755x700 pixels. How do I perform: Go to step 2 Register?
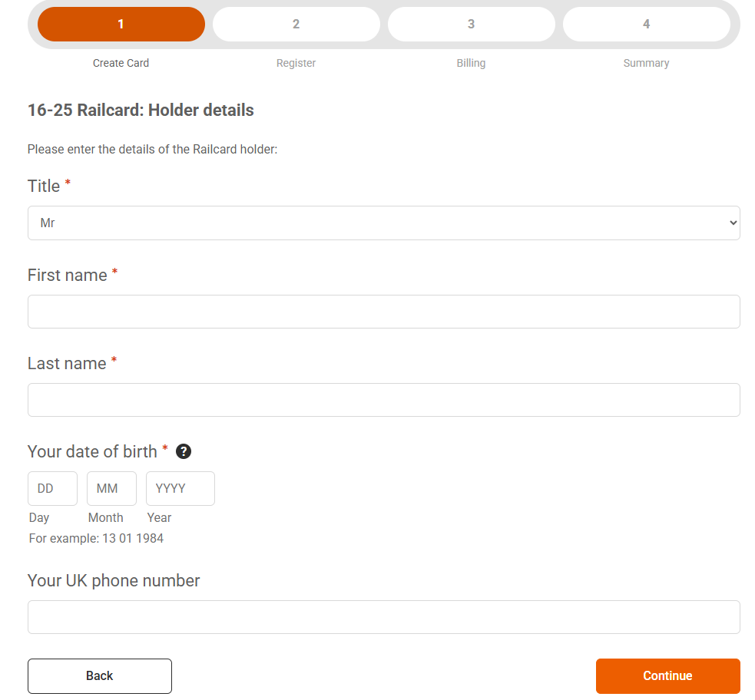pos(296,25)
